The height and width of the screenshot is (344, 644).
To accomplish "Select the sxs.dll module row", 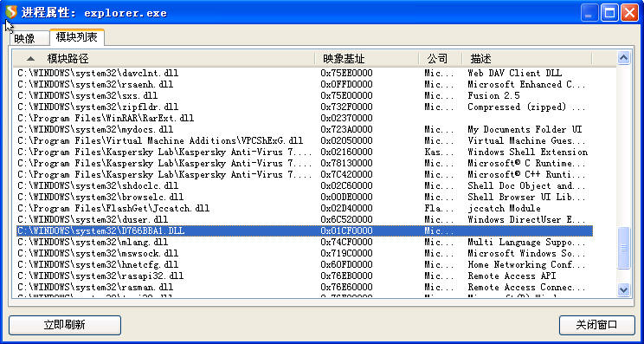I will (305, 96).
